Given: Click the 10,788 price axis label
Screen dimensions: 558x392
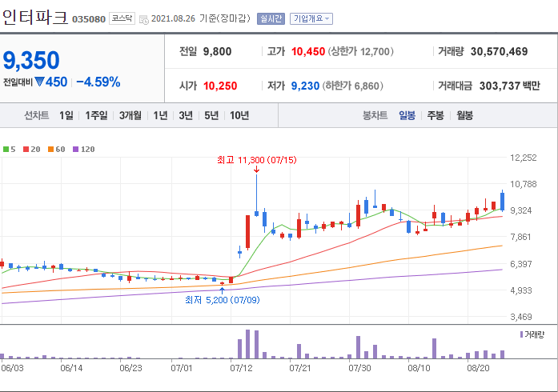Looking at the screenshot, I should click(x=523, y=184).
